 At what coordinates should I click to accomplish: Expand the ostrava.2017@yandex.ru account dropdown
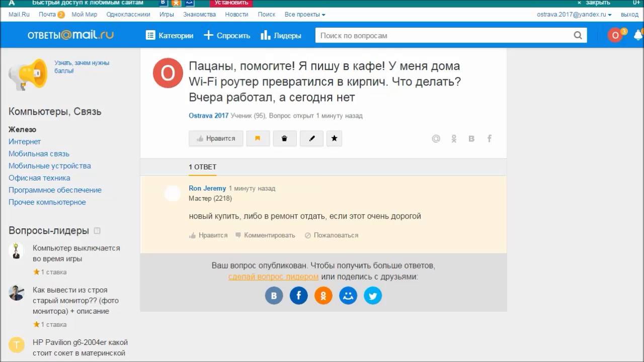point(575,15)
